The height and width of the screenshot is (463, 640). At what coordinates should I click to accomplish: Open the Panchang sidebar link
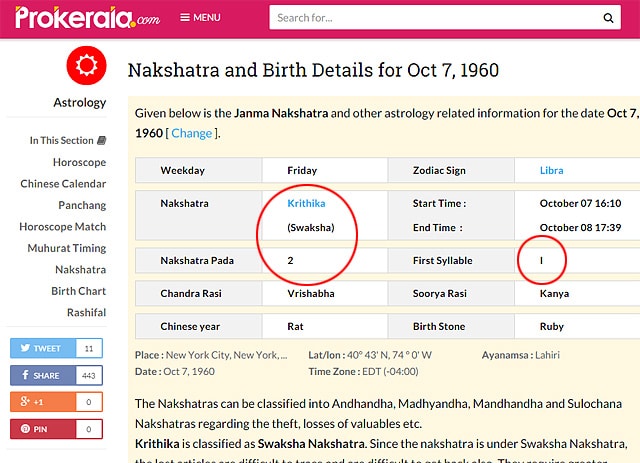click(x=82, y=205)
